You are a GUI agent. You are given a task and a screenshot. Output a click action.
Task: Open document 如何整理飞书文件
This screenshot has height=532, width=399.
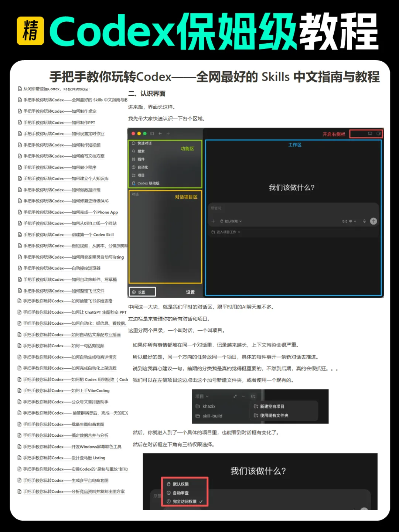tap(61, 291)
